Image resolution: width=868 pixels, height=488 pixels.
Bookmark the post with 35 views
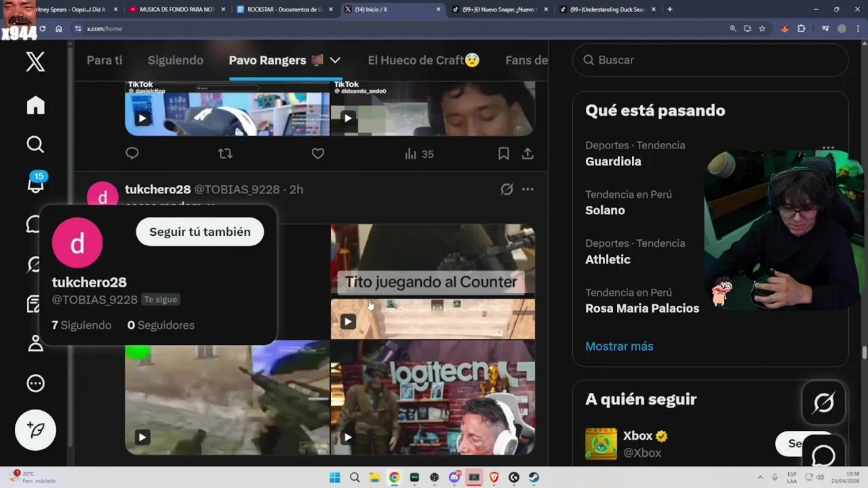click(503, 154)
